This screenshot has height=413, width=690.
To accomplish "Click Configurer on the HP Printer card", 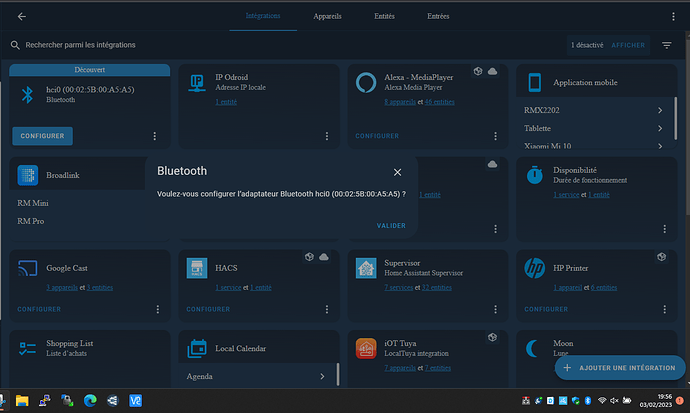I will [x=546, y=309].
